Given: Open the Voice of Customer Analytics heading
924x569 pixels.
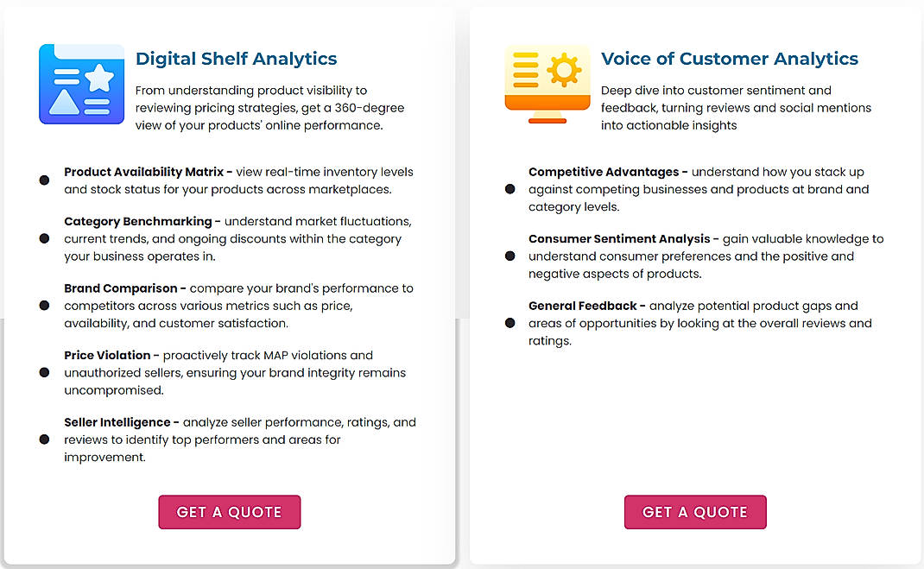Looking at the screenshot, I should point(730,59).
